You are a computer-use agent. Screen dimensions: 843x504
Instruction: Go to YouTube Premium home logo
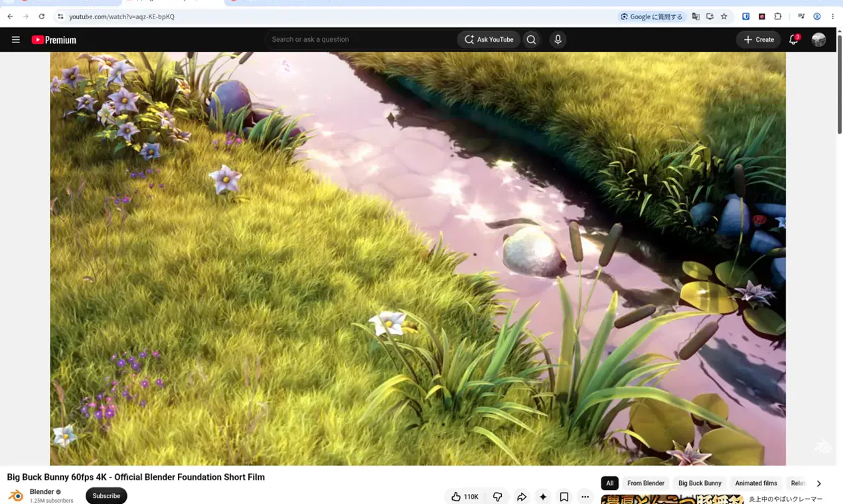54,40
